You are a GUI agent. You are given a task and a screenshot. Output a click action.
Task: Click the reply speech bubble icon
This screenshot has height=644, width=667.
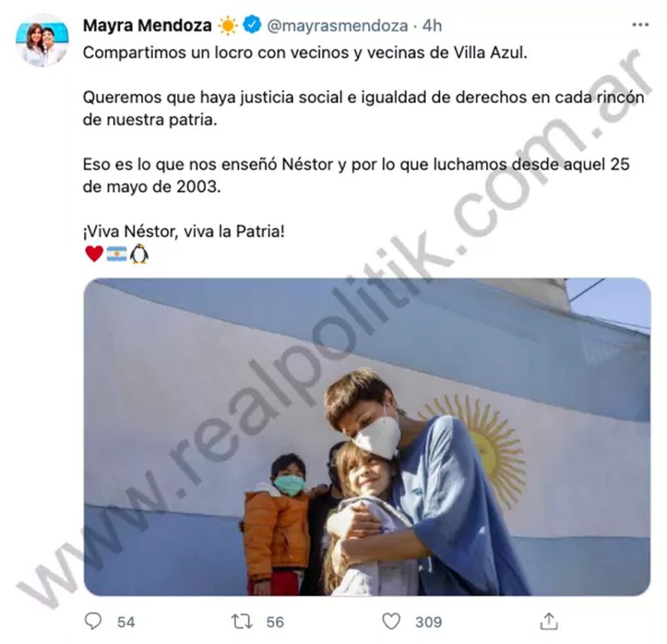point(92,621)
